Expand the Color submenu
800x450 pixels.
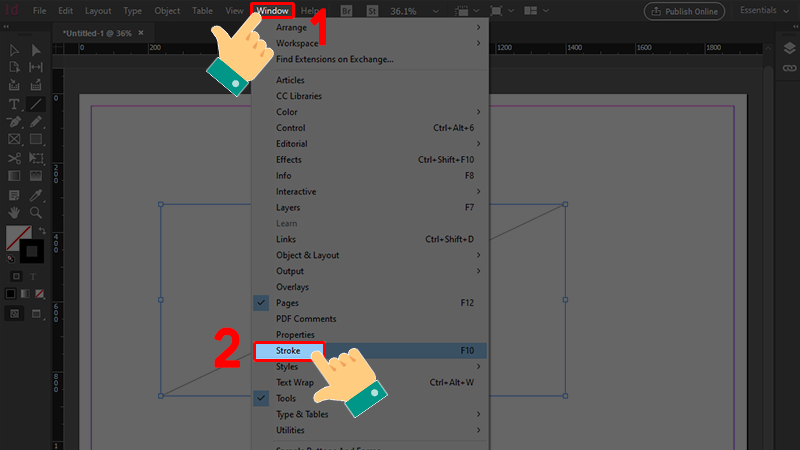[x=370, y=112]
